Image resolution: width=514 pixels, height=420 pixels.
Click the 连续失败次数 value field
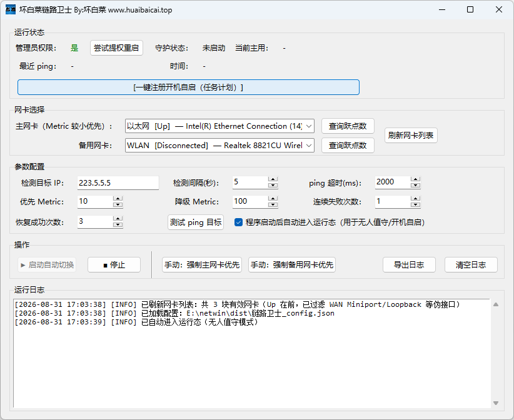(x=393, y=201)
